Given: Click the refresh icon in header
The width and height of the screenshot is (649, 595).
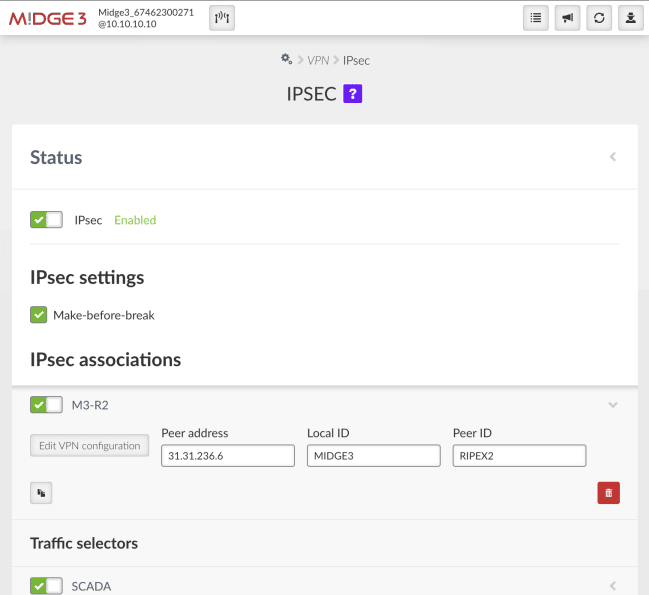Looking at the screenshot, I should [599, 18].
